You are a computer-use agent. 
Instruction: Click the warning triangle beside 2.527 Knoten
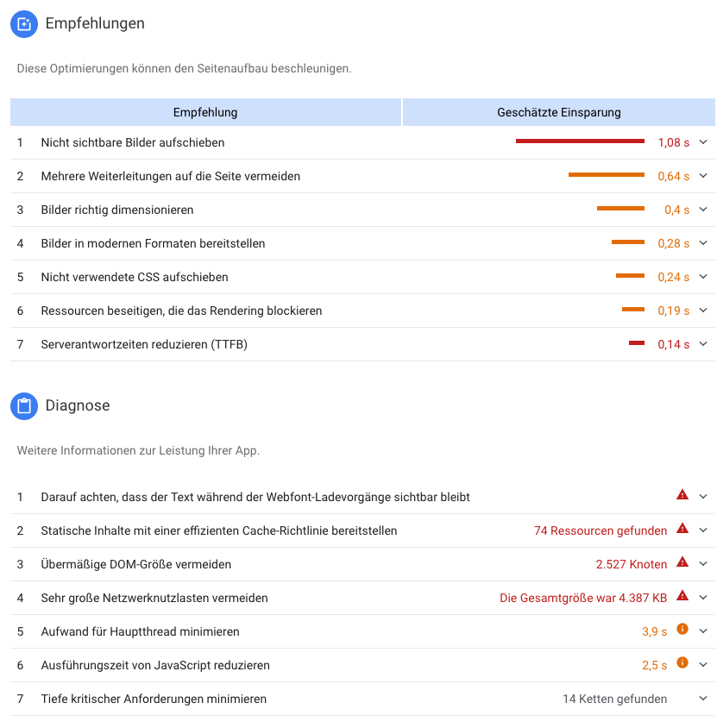click(x=682, y=562)
